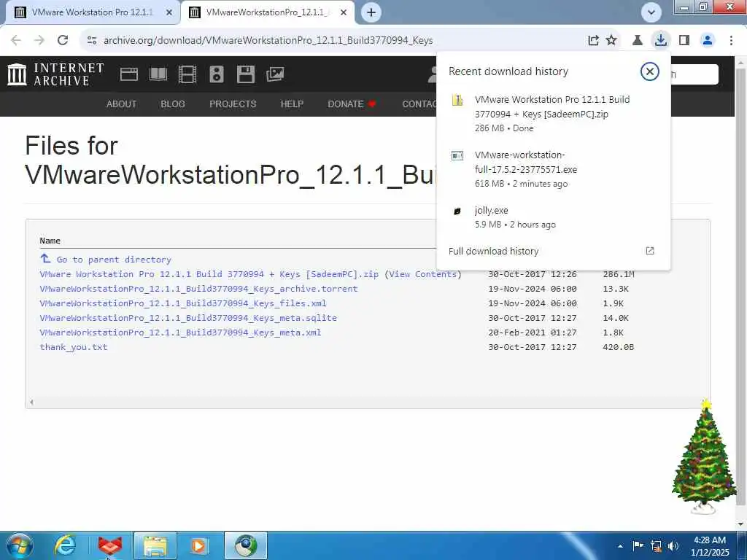The image size is (747, 560).
Task: Toggle the downloads toolbar icon
Action: click(x=661, y=41)
